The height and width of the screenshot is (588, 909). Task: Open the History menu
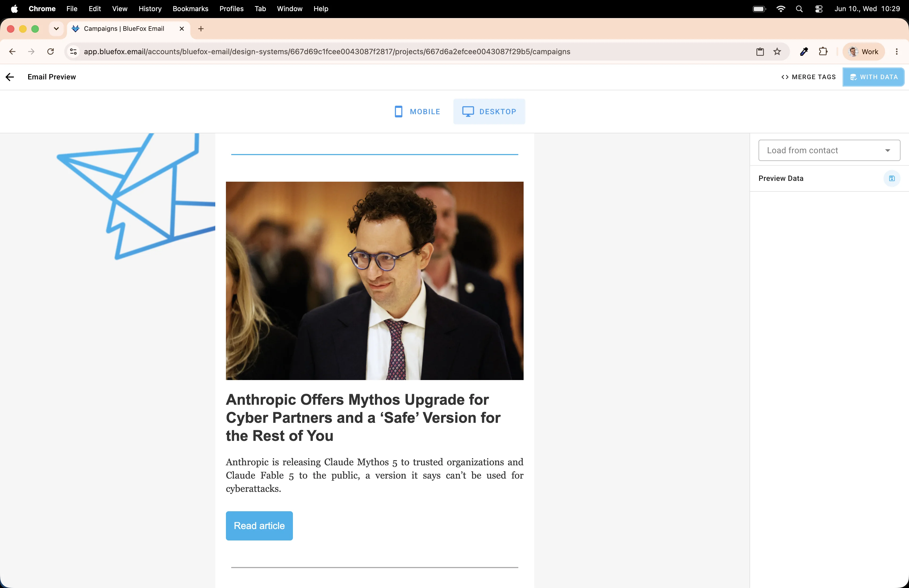click(150, 9)
